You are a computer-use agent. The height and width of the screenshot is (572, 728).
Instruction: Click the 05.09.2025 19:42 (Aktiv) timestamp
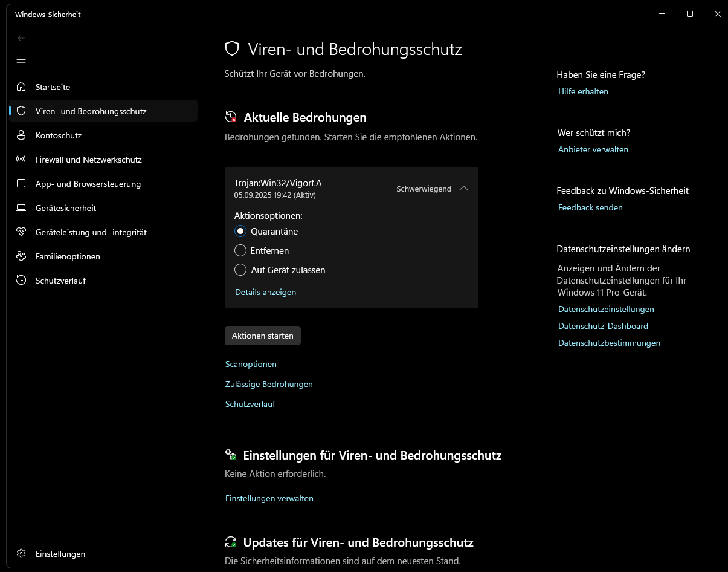point(275,195)
